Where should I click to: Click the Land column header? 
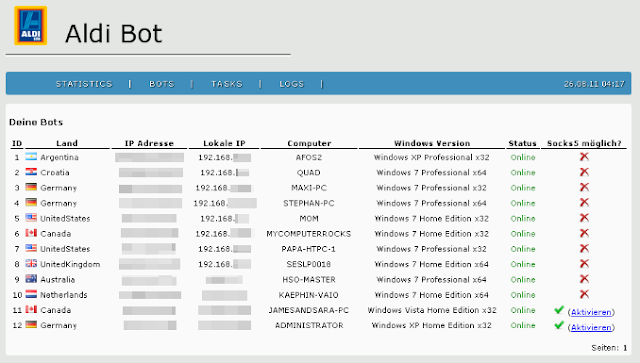67,143
